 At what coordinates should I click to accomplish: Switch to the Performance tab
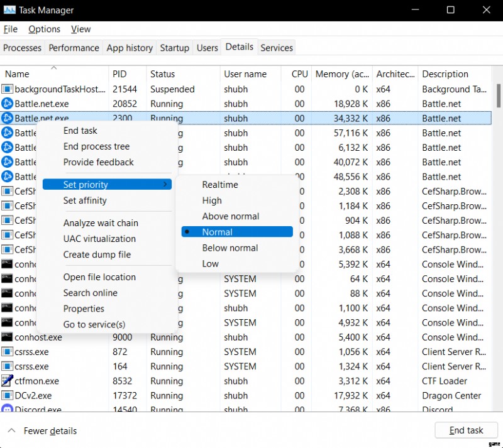(x=74, y=48)
